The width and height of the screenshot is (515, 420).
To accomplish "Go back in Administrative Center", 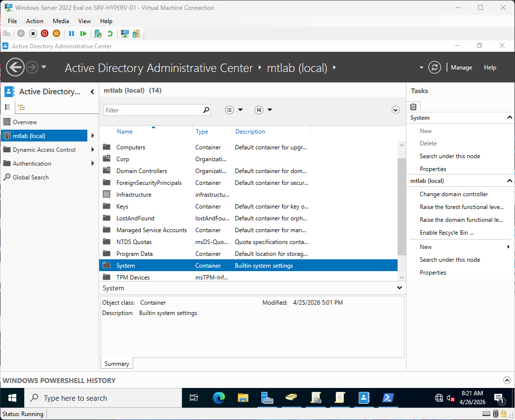I will [15, 67].
